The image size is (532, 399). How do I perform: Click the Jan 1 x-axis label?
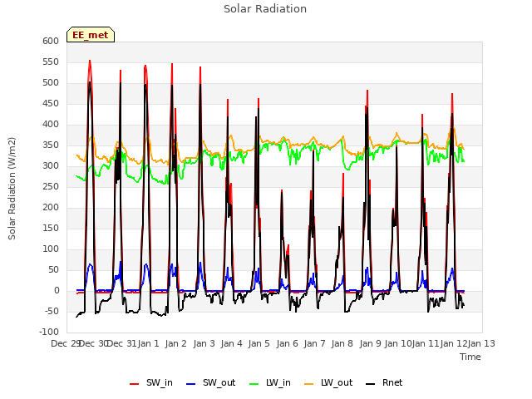coord(149,343)
